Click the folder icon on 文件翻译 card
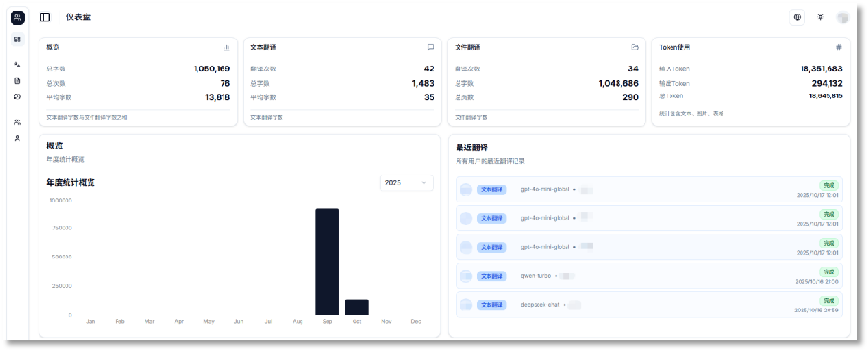The image size is (868, 351). [x=635, y=47]
